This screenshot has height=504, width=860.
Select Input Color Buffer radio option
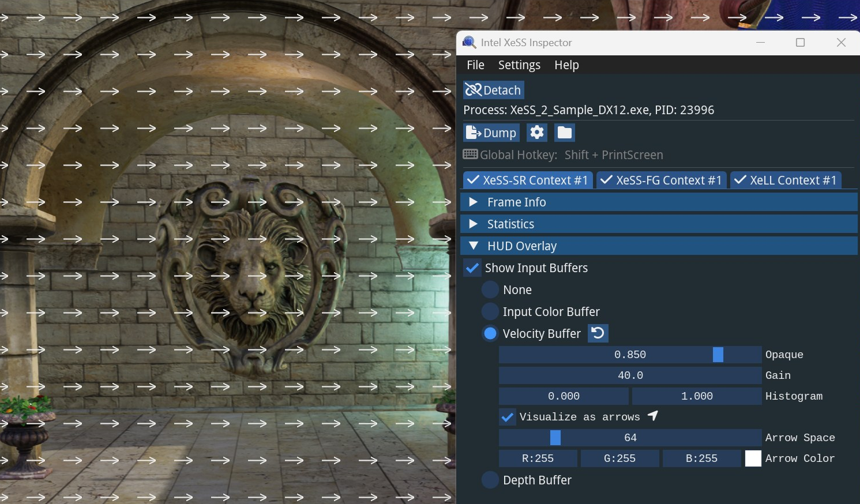(490, 311)
